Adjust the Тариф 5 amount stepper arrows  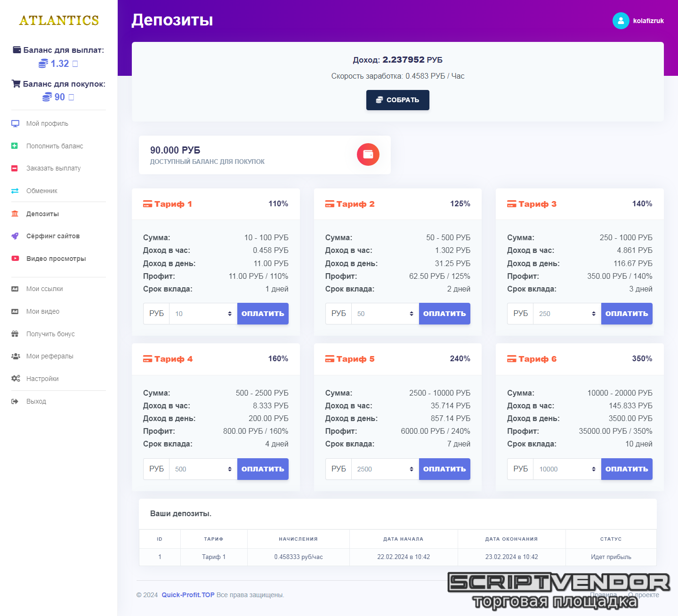(x=412, y=469)
